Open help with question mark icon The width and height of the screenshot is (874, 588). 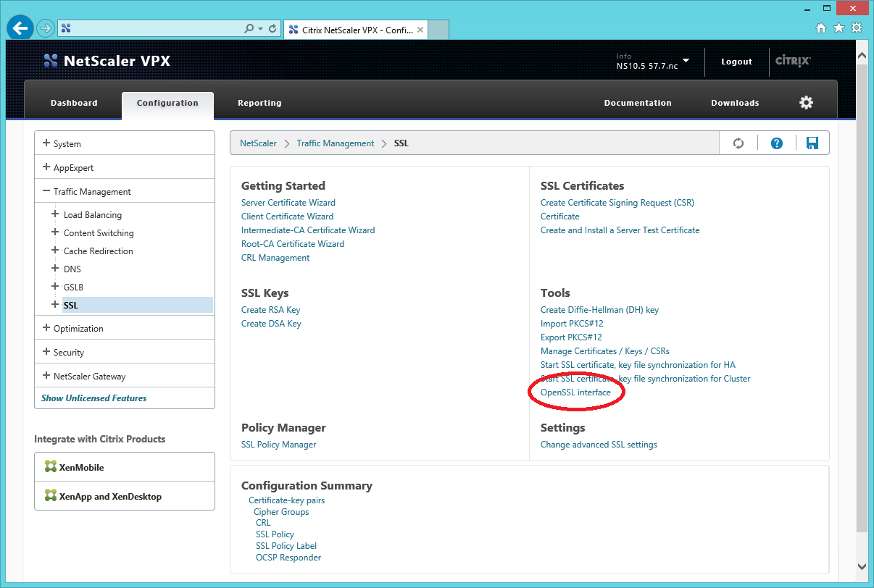pos(777,143)
